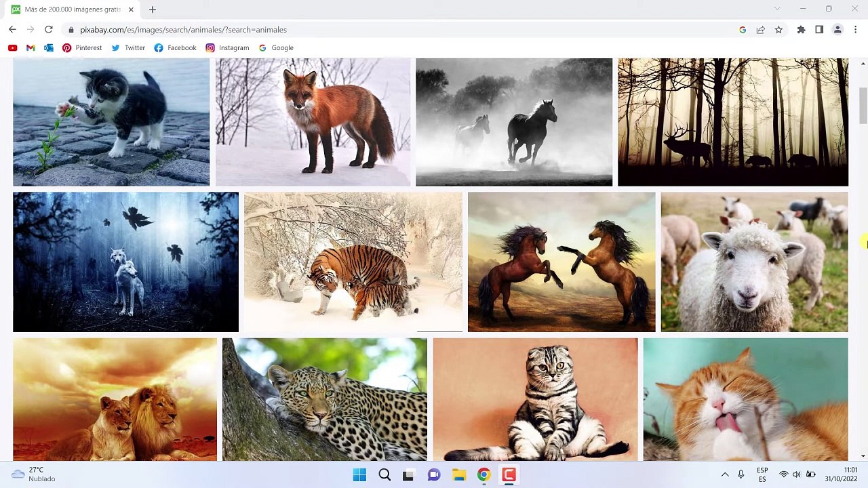Click the Google icon in address bar
This screenshot has height=488, width=868.
(743, 30)
